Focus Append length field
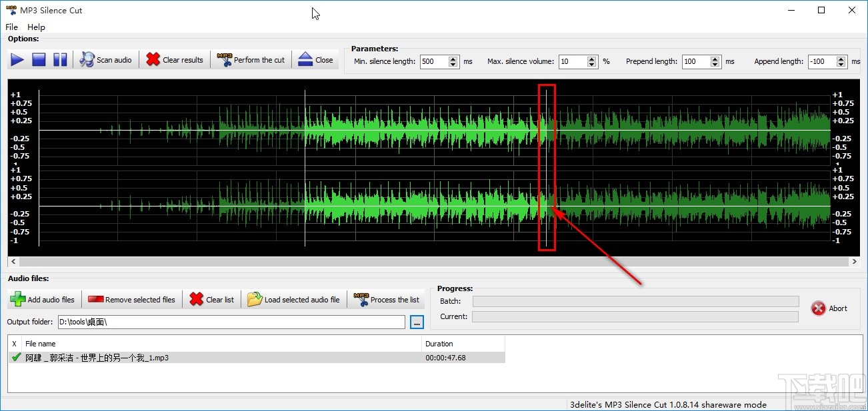Screen dimensions: 868x411 [822, 61]
